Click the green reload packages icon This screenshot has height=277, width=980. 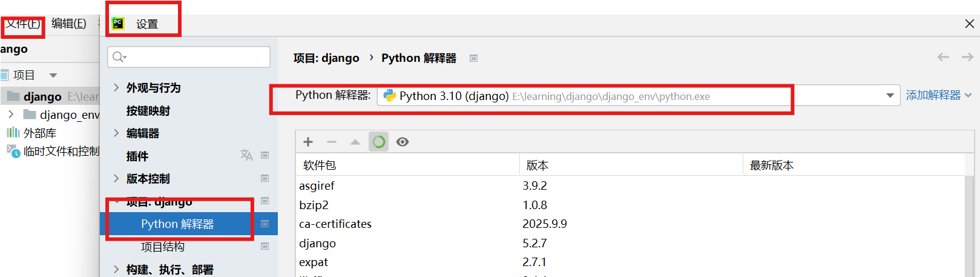coord(379,142)
